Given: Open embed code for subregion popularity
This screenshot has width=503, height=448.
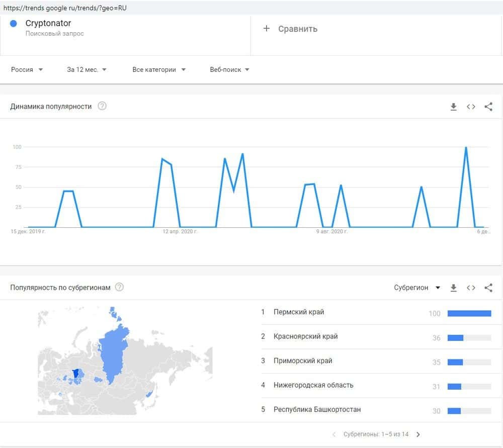Looking at the screenshot, I should 471,288.
